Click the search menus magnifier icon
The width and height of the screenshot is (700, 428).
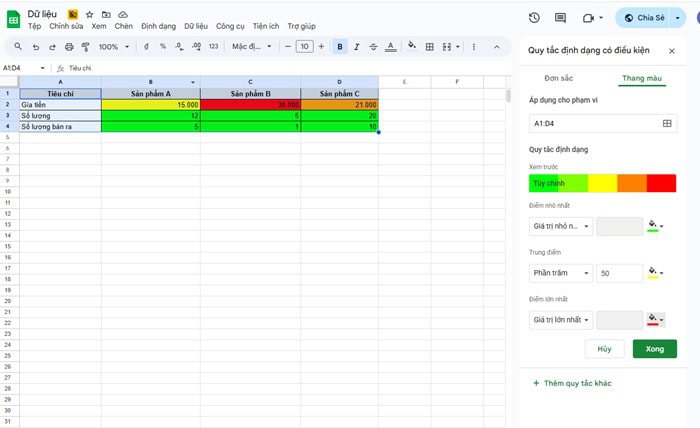(x=18, y=46)
